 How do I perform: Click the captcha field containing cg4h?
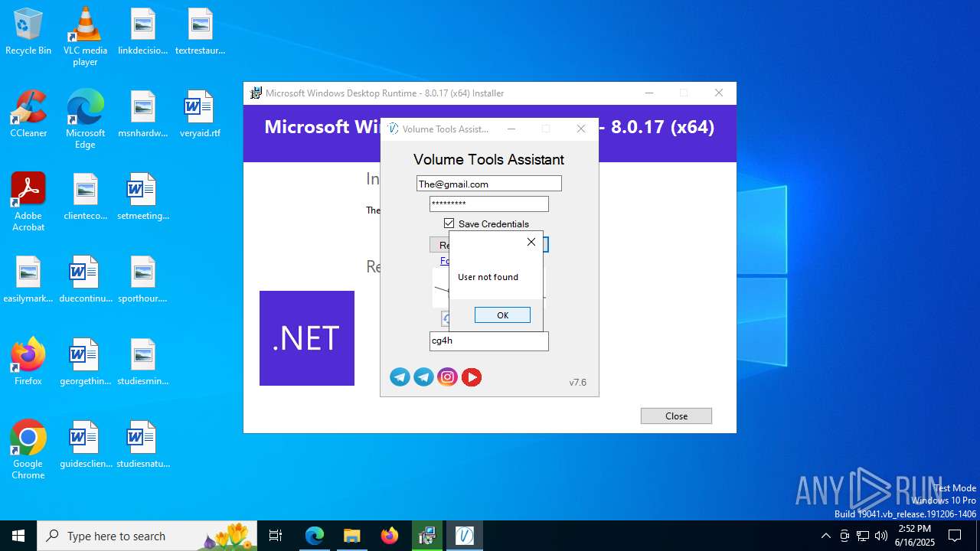point(488,341)
